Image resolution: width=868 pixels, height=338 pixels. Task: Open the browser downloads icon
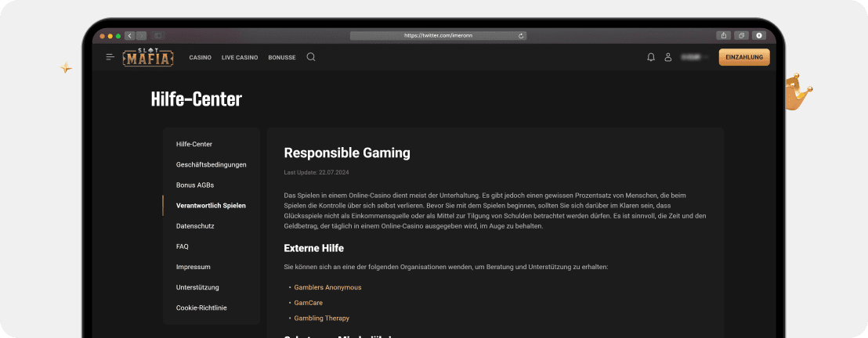click(759, 36)
